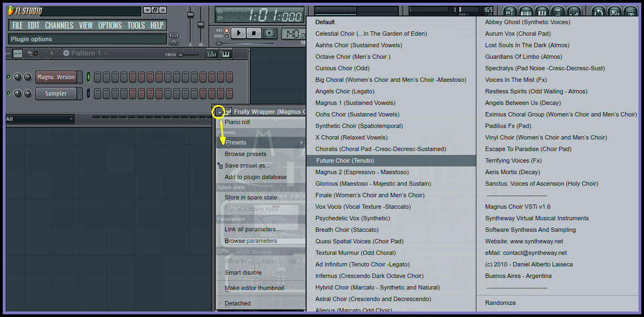Open the step sequencer toolbar icon
The width and height of the screenshot is (644, 317).
tap(526, 12)
